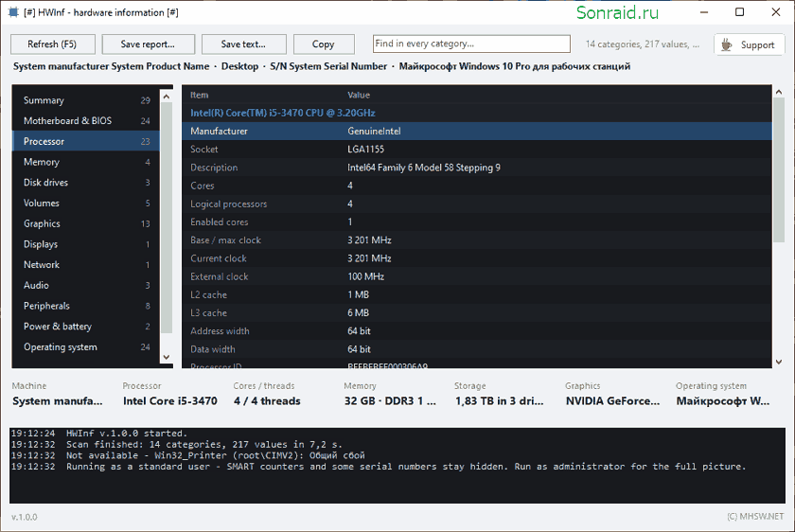The image size is (795, 532).
Task: Click the Save report... button
Action: (x=148, y=44)
